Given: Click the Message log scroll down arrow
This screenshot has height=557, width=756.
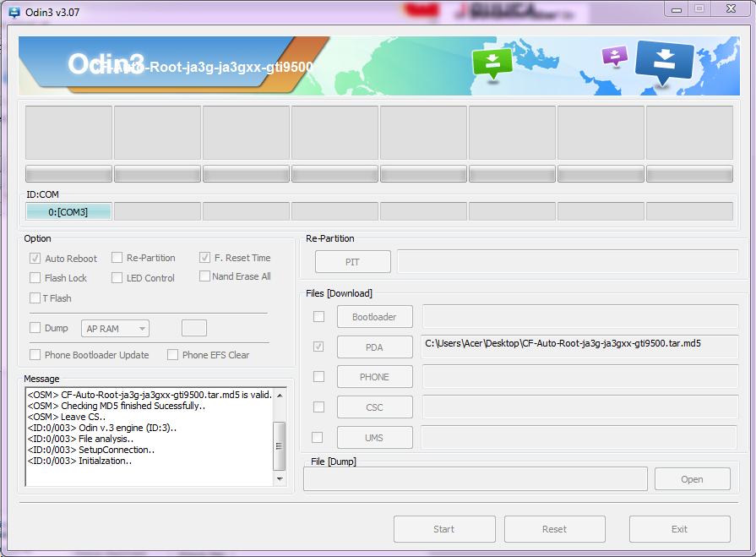Looking at the screenshot, I should 280,479.
